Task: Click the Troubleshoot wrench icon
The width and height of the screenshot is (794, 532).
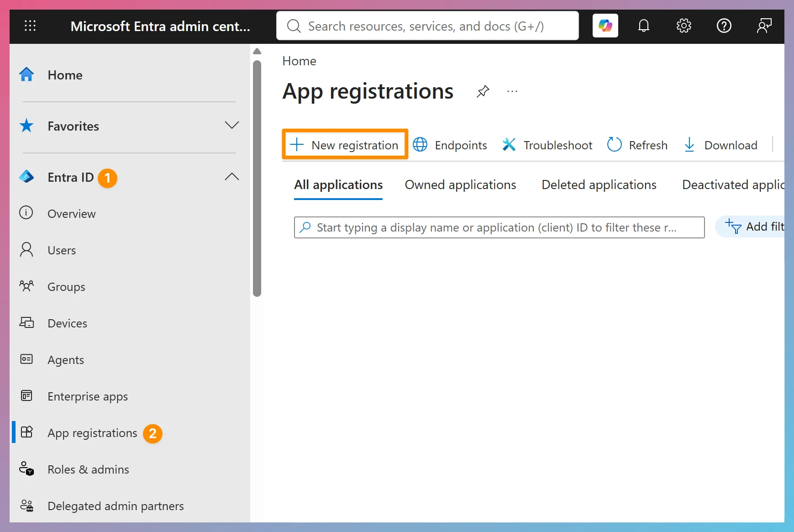Action: tap(509, 145)
